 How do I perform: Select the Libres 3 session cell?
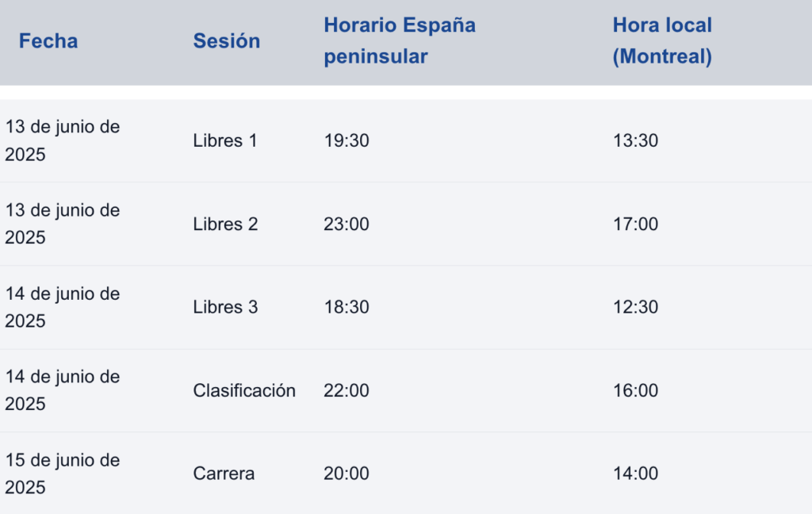click(225, 307)
